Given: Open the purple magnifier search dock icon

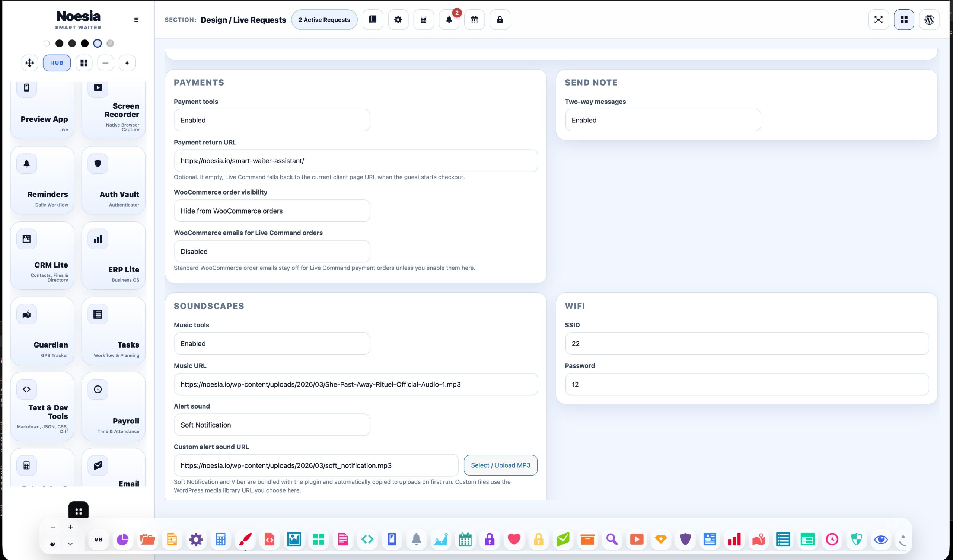Looking at the screenshot, I should pyautogui.click(x=612, y=540).
